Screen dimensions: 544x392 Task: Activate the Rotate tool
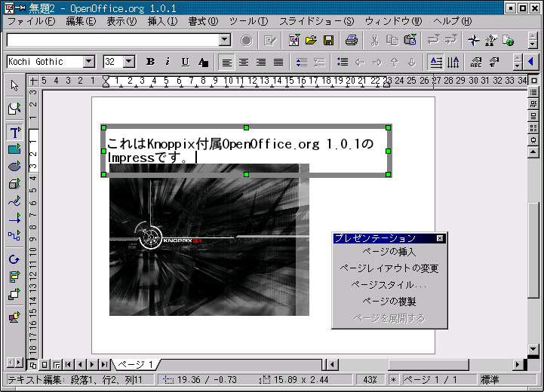[14, 259]
